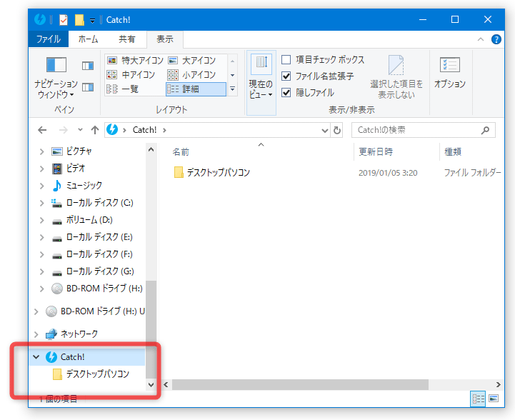
Task: Select BD-ROM ドライブ (H:) under PC
Action: coord(104,289)
